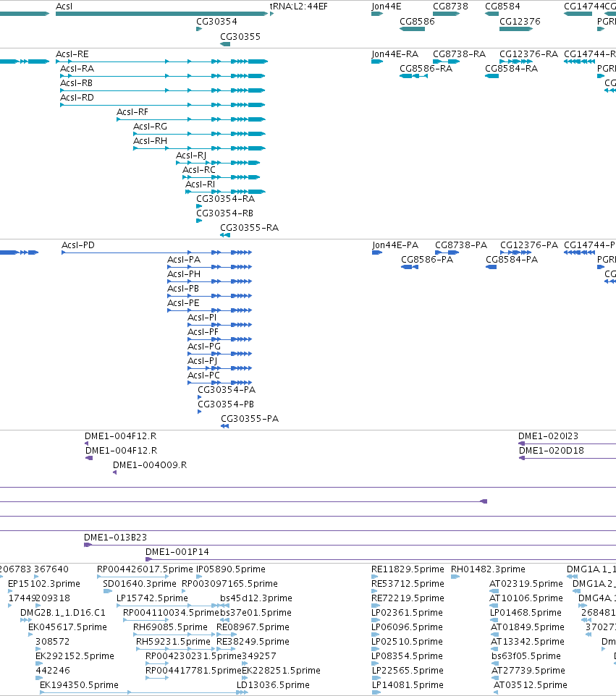Select the CG8738-PA protein label
Image resolution: width=616 pixels, height=696 pixels.
[x=461, y=245]
